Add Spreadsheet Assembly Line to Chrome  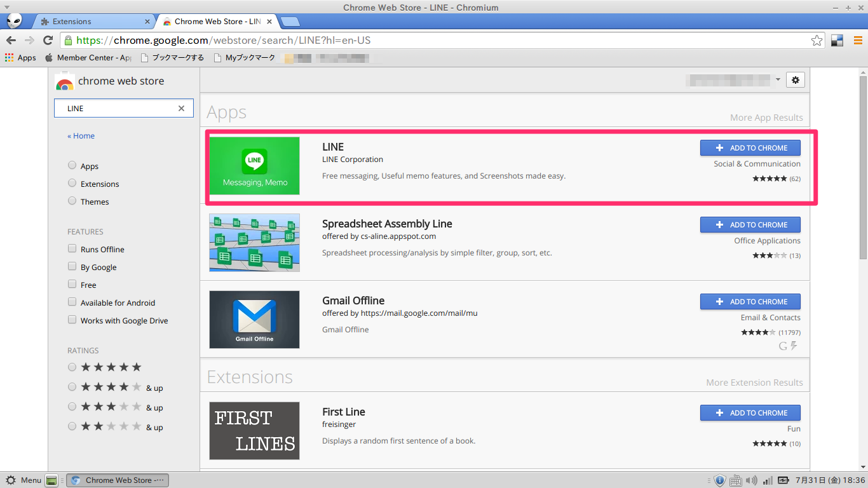(750, 225)
